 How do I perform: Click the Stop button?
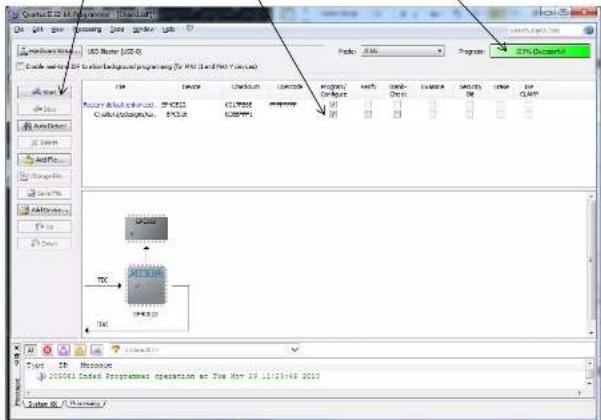[44, 109]
